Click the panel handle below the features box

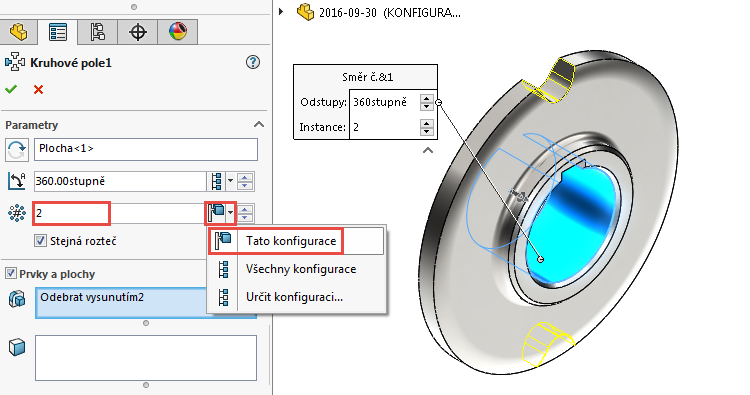pyautogui.click(x=146, y=323)
